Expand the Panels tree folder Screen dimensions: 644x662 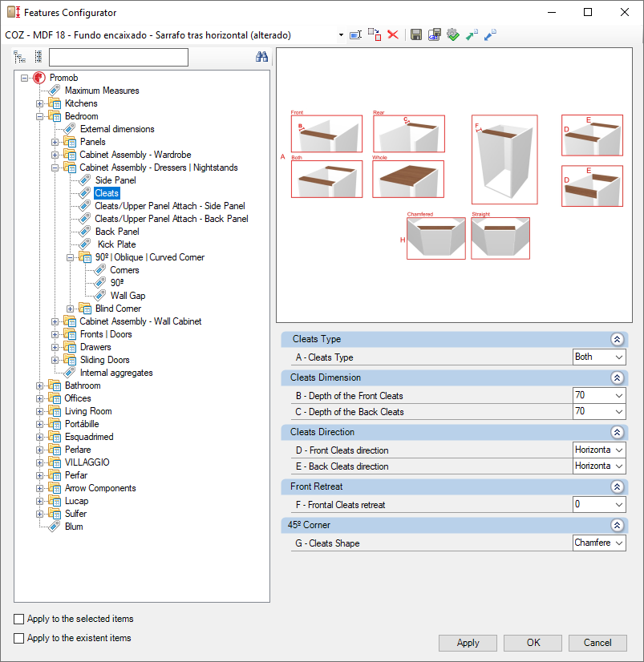(x=55, y=143)
